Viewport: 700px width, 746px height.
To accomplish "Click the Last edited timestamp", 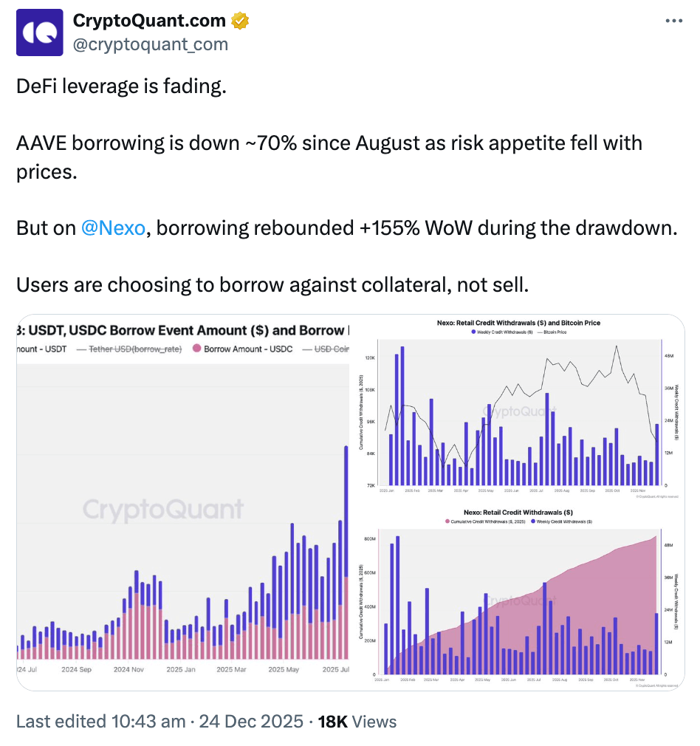I will point(159,722).
